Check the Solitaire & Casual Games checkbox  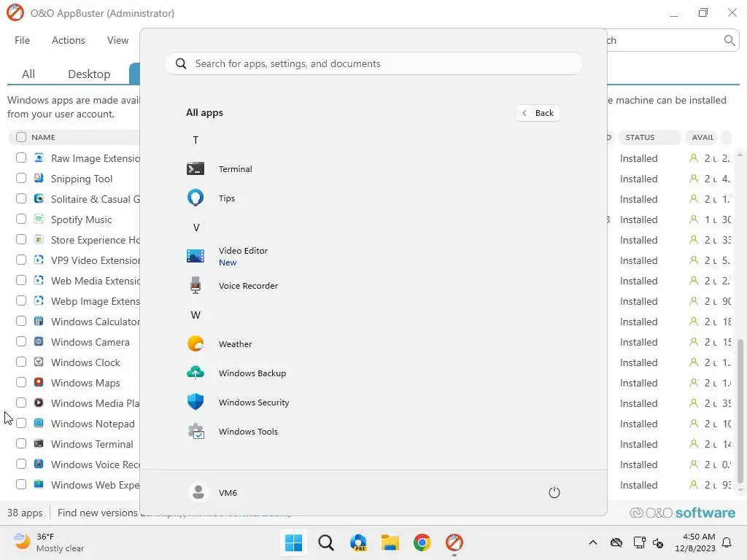click(21, 198)
